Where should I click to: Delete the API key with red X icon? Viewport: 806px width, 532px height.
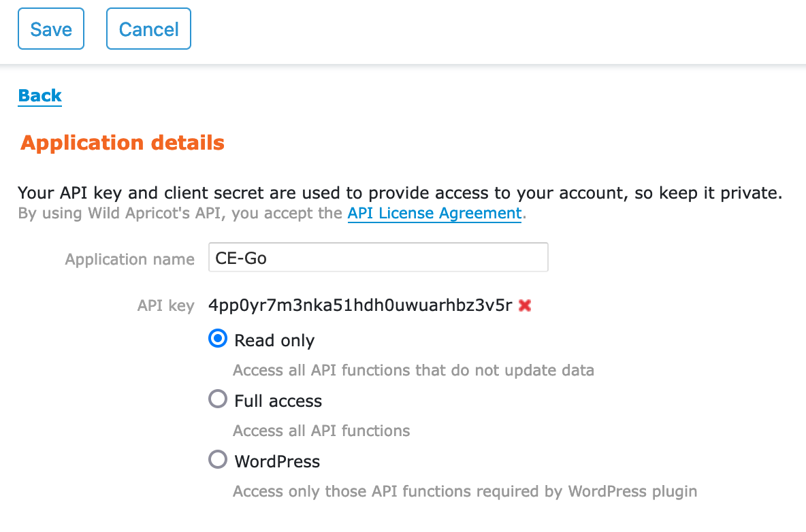coord(525,305)
